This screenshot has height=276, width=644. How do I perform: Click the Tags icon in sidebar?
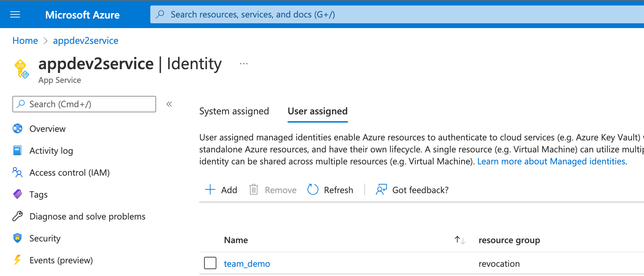tap(17, 194)
